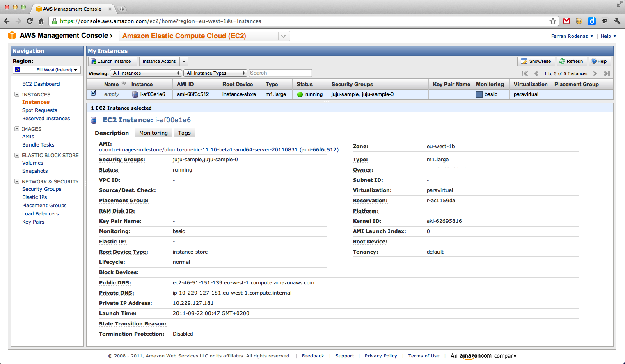Viewport: 625px width, 364px height.
Task: Open Security Groups in navigation
Action: point(42,189)
